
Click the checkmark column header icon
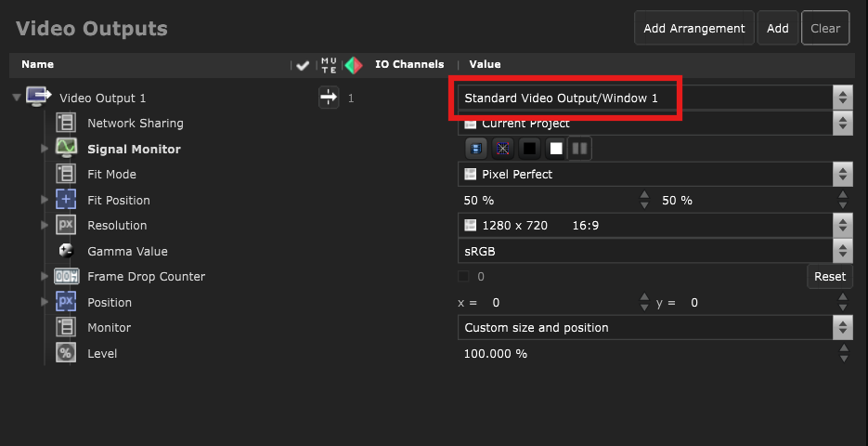tap(303, 65)
